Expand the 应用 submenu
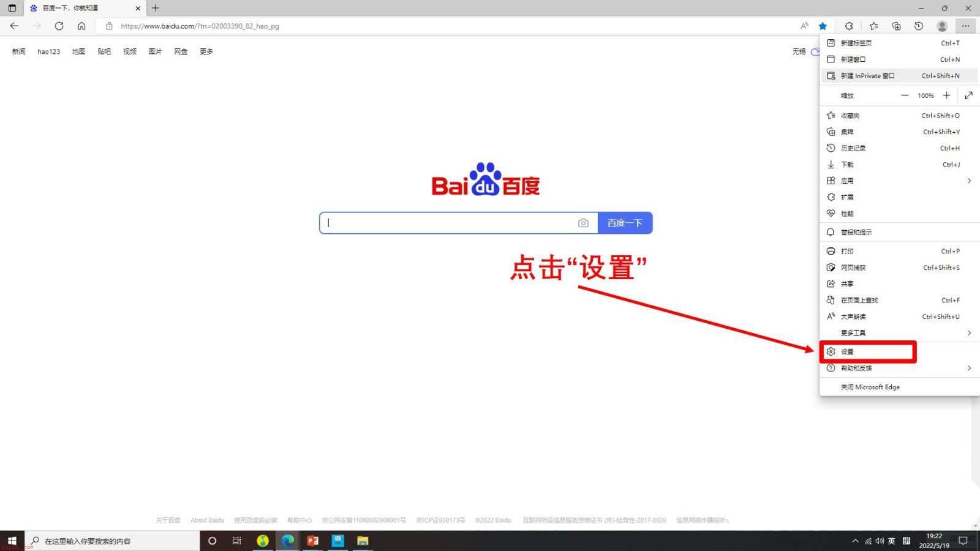The width and height of the screenshot is (980, 551). (899, 181)
